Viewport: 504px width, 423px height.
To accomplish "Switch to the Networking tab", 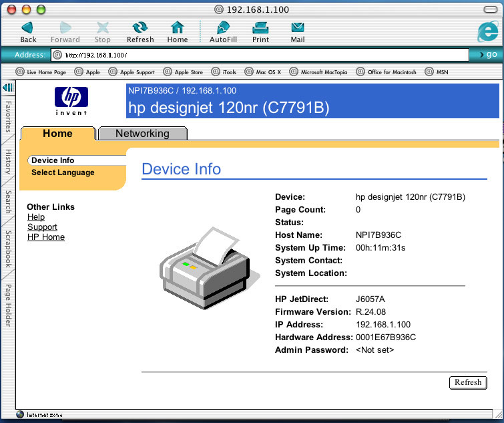I will tap(142, 134).
